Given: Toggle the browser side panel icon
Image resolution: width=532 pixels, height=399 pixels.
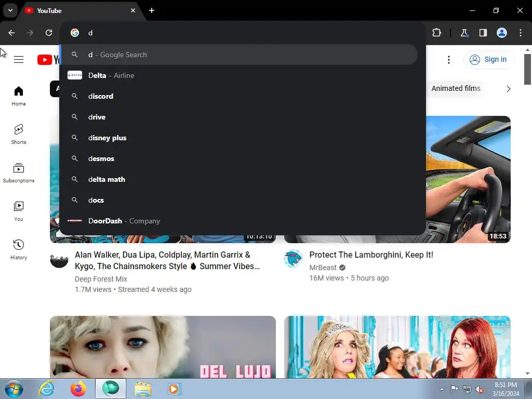Looking at the screenshot, I should pyautogui.click(x=483, y=33).
